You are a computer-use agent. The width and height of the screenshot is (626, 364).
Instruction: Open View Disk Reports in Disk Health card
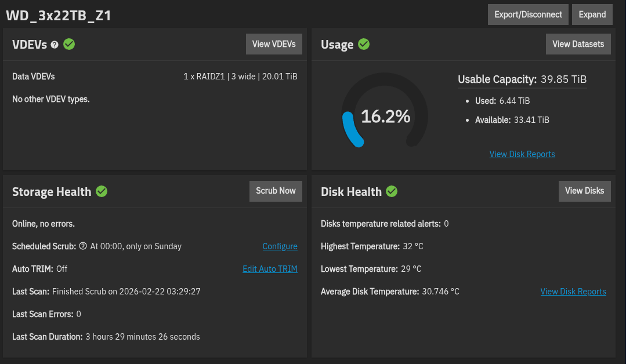[x=573, y=292]
